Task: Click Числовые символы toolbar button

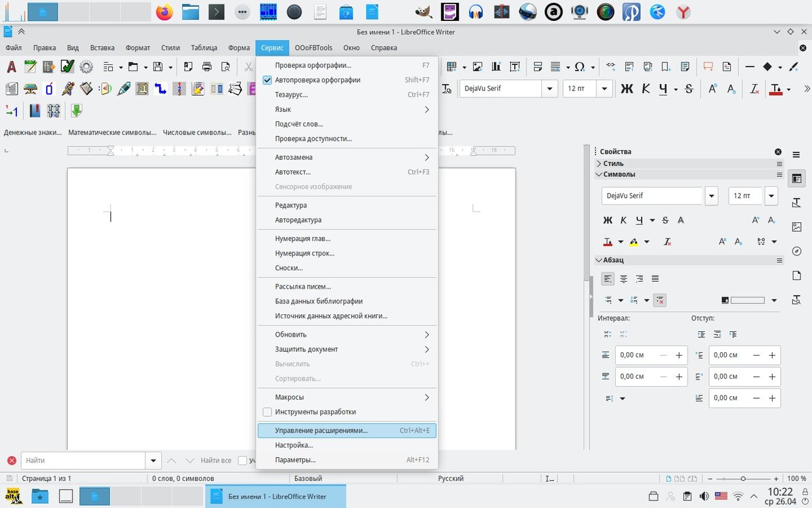Action: click(198, 132)
